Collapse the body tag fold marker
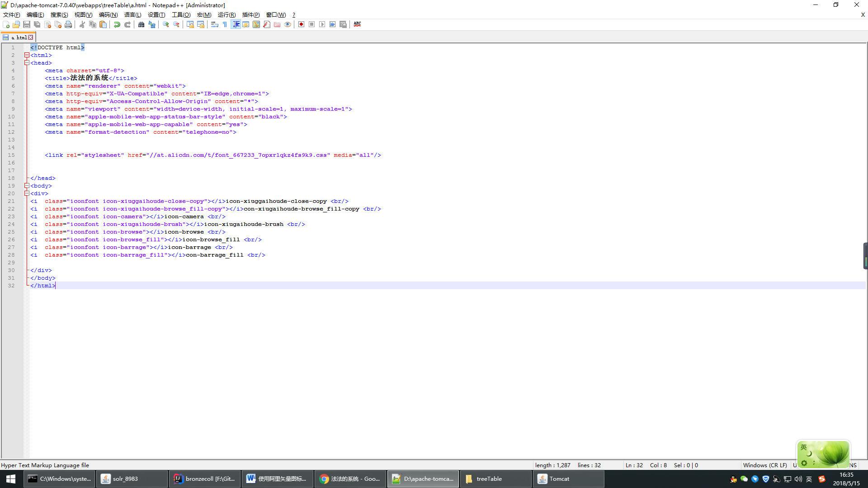The width and height of the screenshot is (868, 488). click(x=27, y=186)
